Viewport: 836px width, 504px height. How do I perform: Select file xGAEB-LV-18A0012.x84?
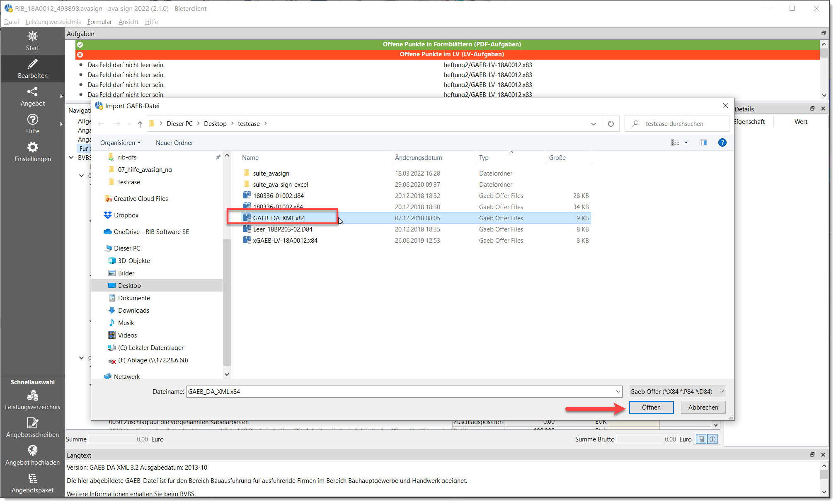point(285,241)
